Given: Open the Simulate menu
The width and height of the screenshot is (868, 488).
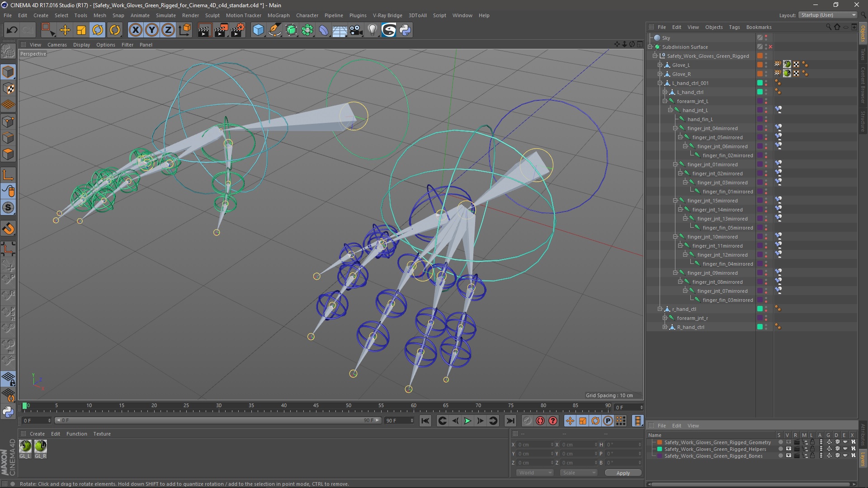Looking at the screenshot, I should [x=165, y=15].
